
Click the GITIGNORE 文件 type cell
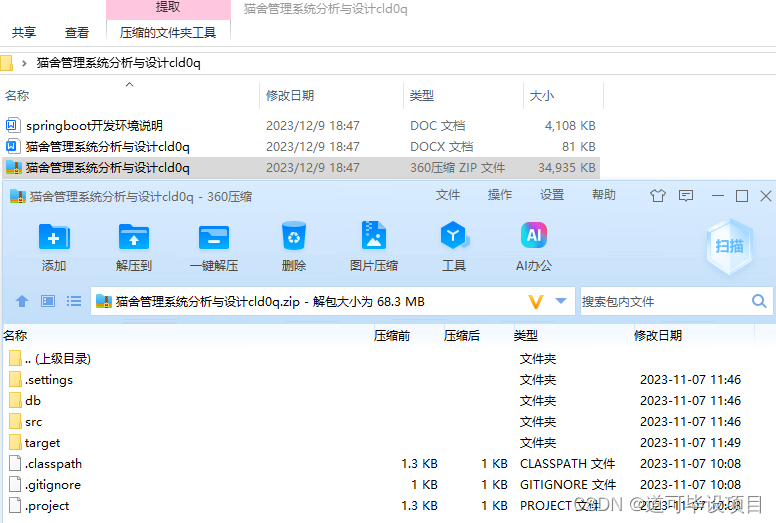click(568, 485)
